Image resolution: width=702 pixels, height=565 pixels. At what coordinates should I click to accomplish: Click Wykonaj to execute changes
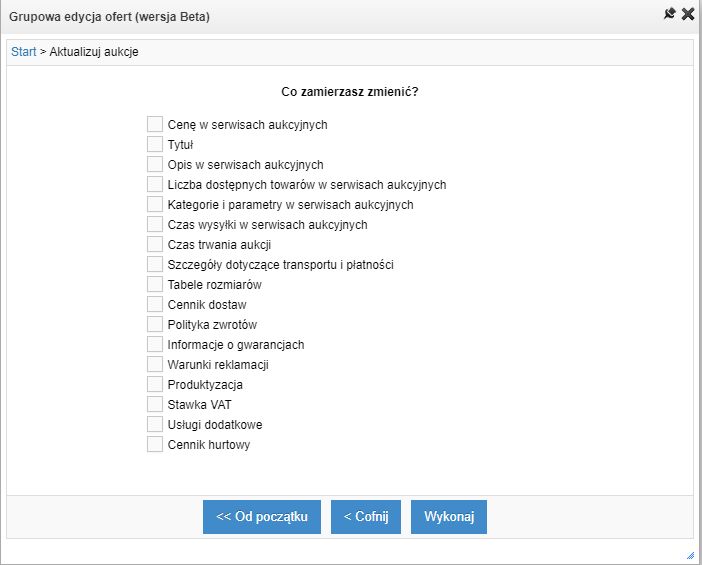[449, 517]
